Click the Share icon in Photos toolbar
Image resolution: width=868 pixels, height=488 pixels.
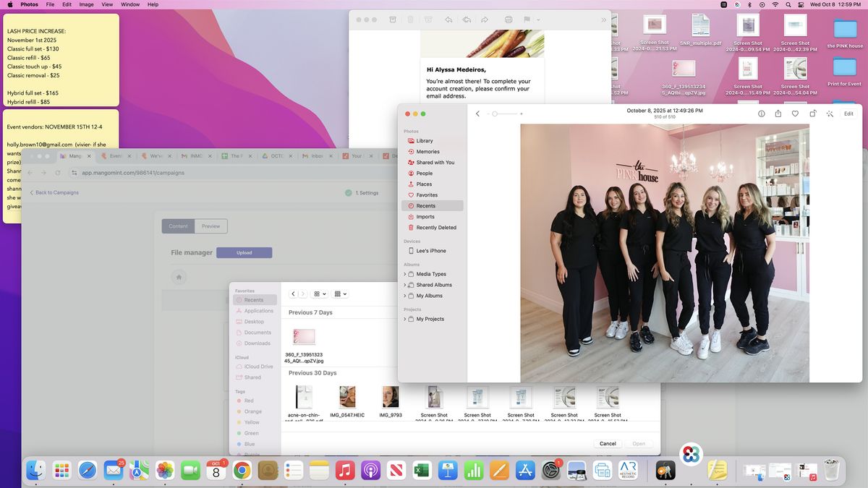pos(778,114)
